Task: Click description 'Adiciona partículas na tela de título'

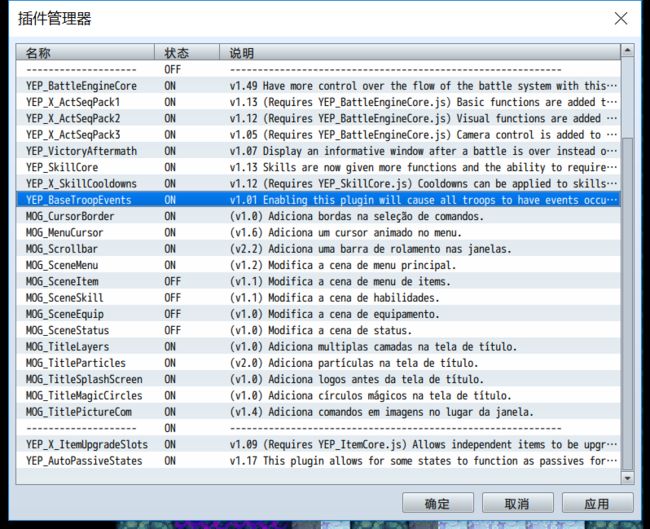Action: coord(373,363)
